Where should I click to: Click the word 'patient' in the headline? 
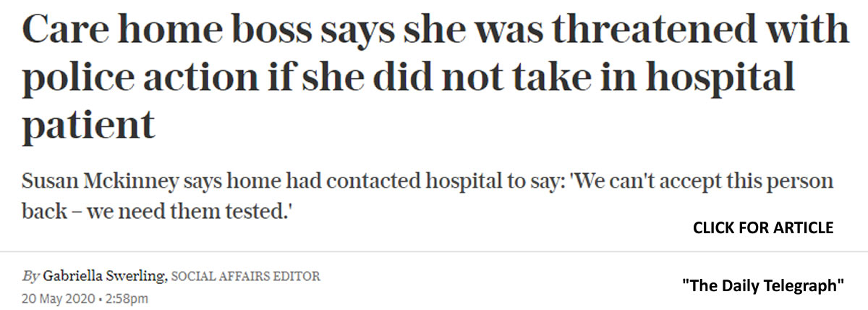88,126
